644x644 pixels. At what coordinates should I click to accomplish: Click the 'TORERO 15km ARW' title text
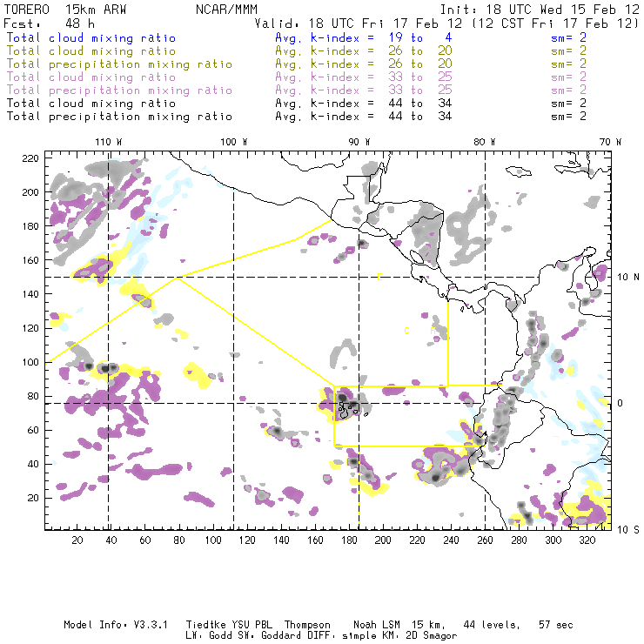65,10
